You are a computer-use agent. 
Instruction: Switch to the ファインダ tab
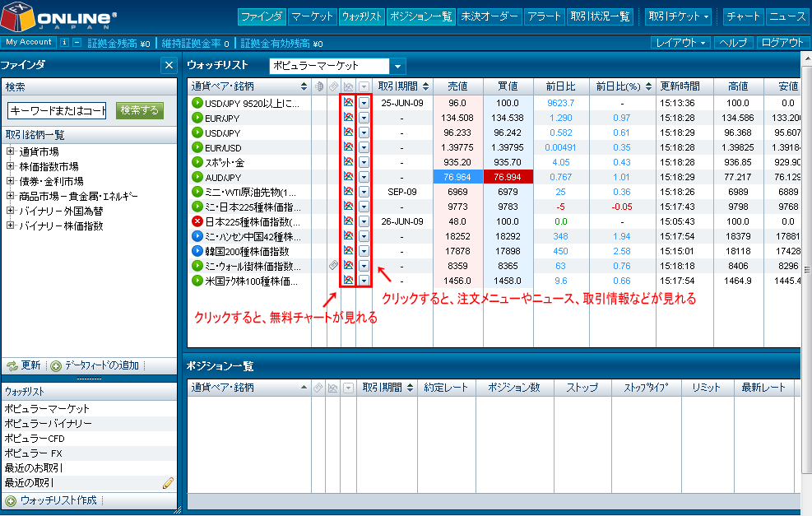click(262, 16)
